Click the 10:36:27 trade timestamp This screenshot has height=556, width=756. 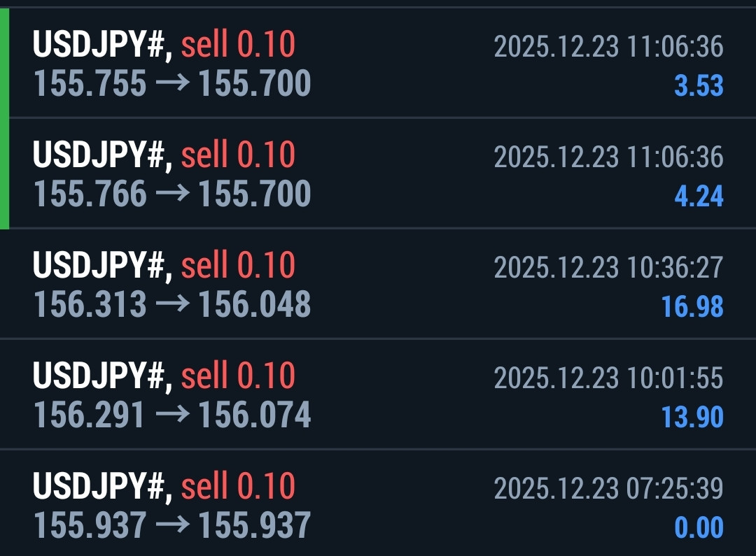tap(608, 267)
